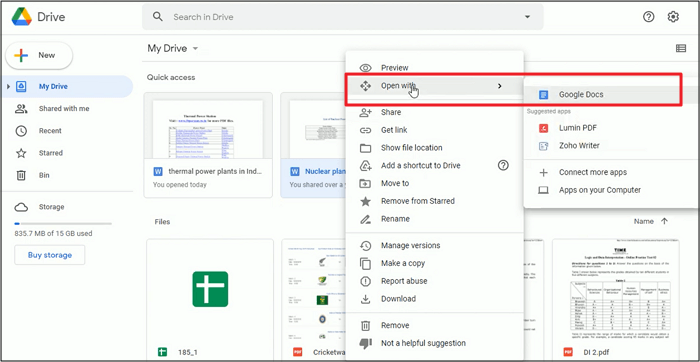Click the Zoho Writer app icon
Image resolution: width=700 pixels, height=362 pixels.
543,146
